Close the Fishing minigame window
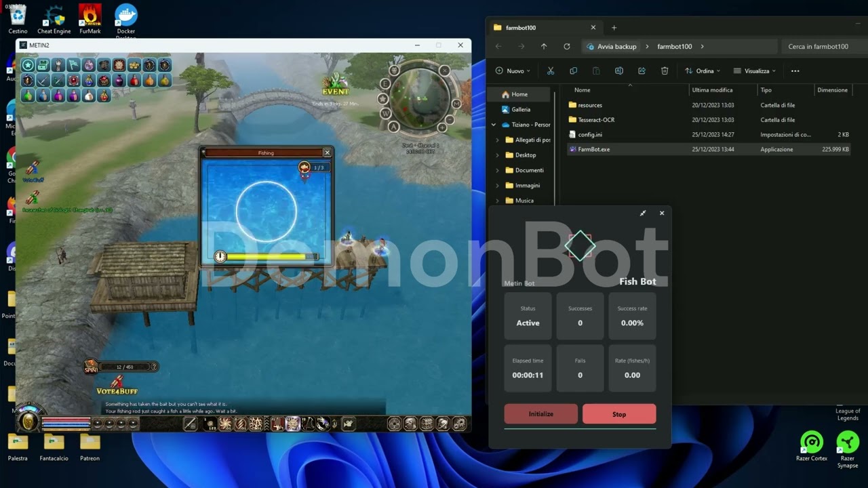Viewport: 868px width, 488px height. tap(327, 152)
